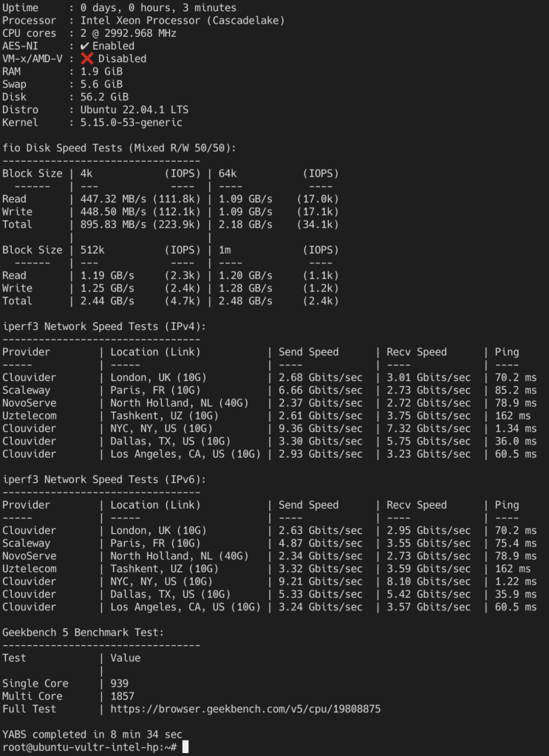
Task: Click the Single Core score 939
Action: coord(119,684)
